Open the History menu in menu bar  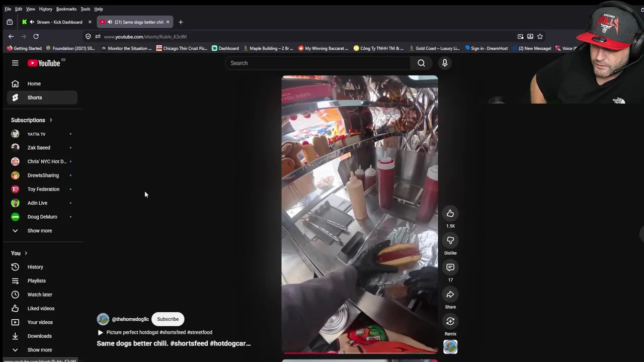click(x=46, y=9)
